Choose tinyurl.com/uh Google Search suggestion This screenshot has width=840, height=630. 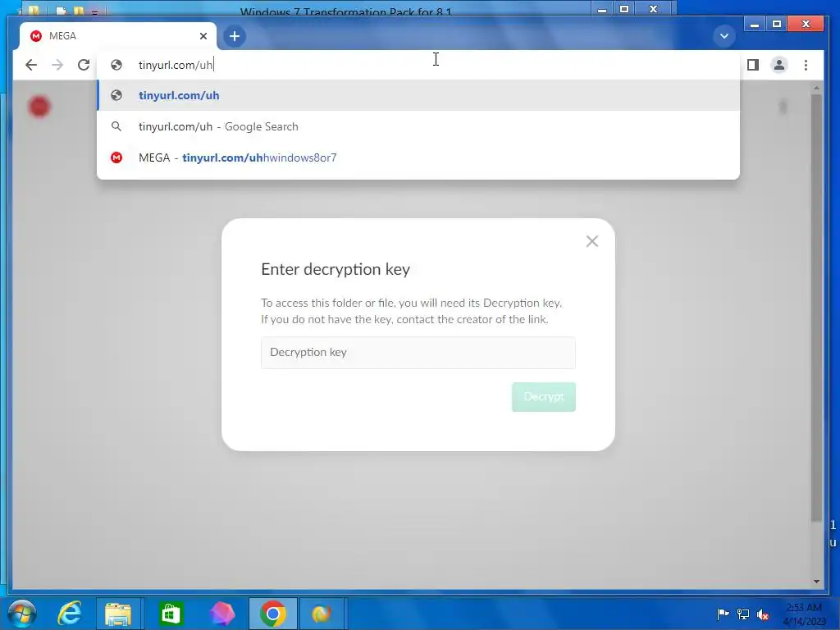tap(418, 126)
